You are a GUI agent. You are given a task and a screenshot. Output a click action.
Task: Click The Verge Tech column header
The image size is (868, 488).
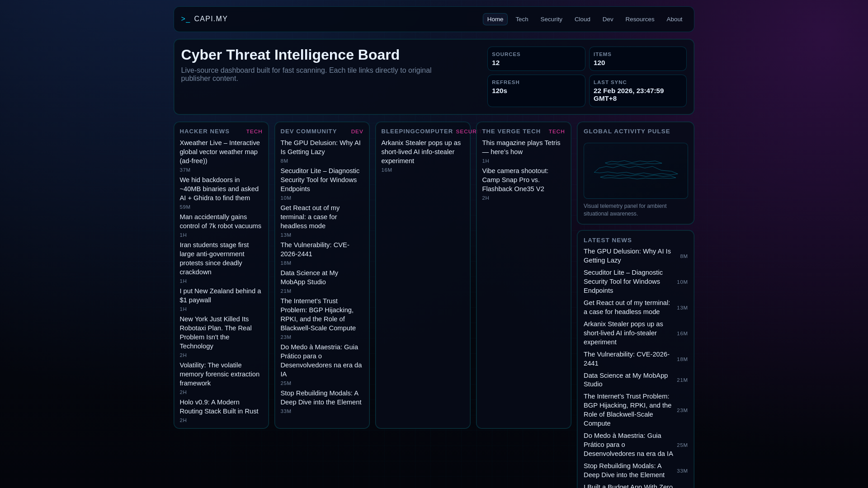click(x=511, y=131)
